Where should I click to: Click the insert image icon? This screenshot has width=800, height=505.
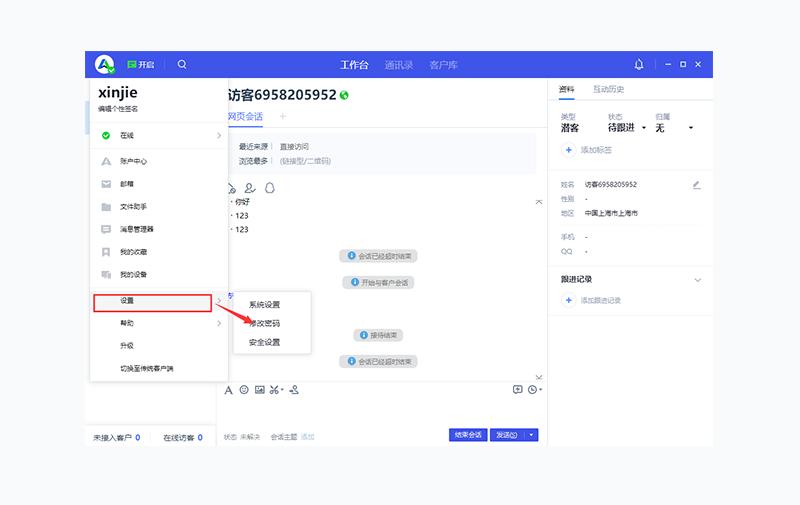(x=260, y=390)
